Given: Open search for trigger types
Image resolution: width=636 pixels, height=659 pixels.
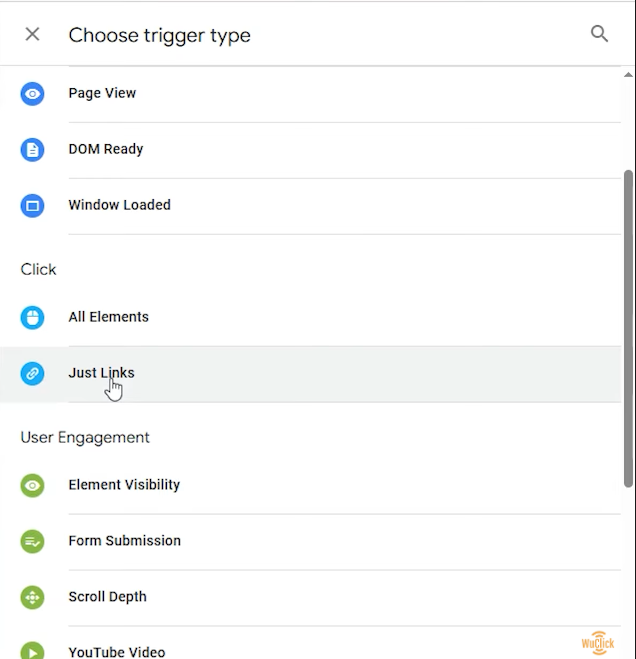Looking at the screenshot, I should [x=599, y=34].
